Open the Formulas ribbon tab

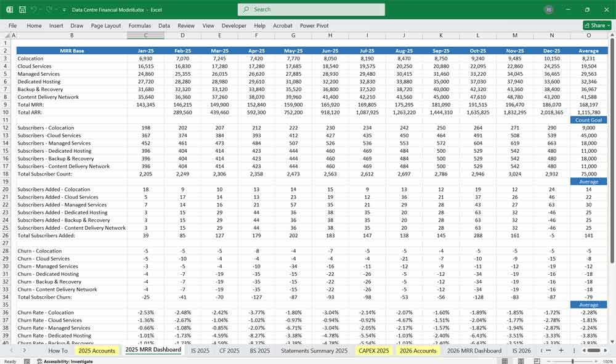pos(140,26)
